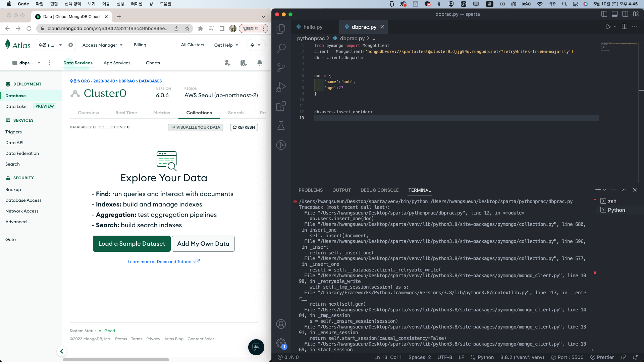This screenshot has width=644, height=362.
Task: Expand Get Help dropdown
Action: tap(226, 45)
